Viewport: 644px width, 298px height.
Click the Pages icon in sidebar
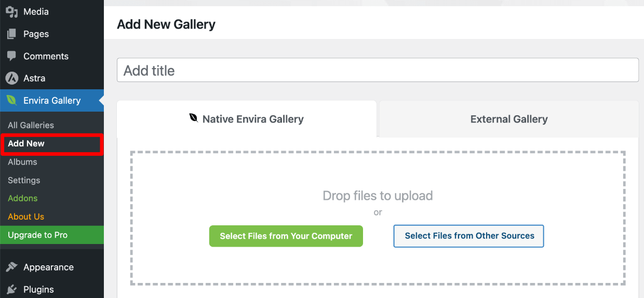[11, 34]
